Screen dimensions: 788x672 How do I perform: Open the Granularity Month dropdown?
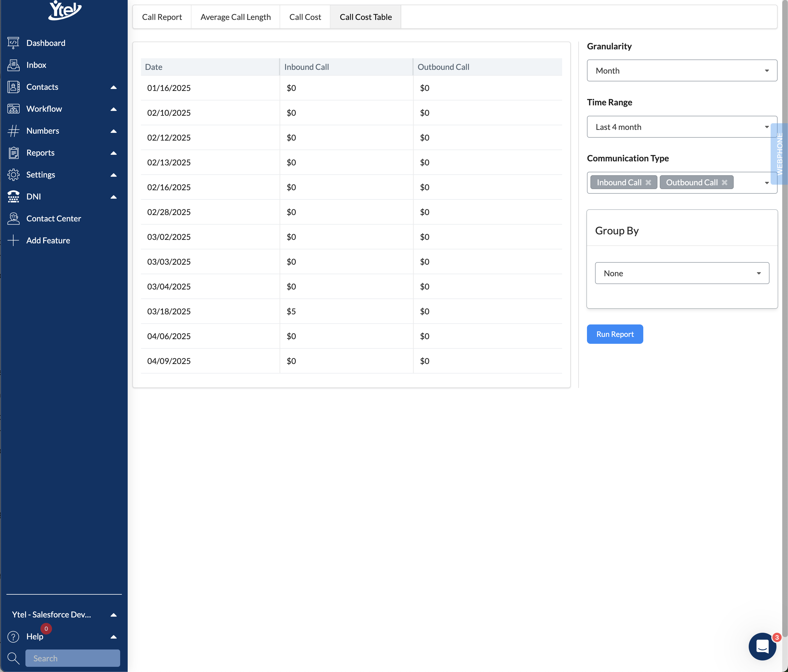tap(681, 71)
